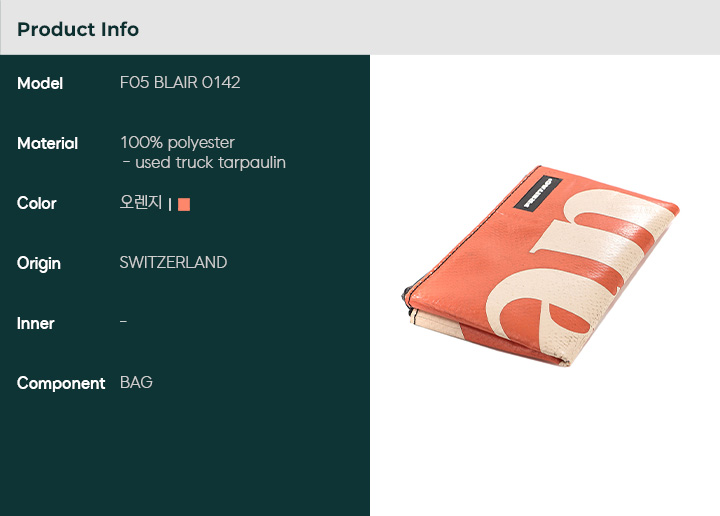This screenshot has height=516, width=720.
Task: Select the SWITZERLAND origin value
Action: (174, 263)
